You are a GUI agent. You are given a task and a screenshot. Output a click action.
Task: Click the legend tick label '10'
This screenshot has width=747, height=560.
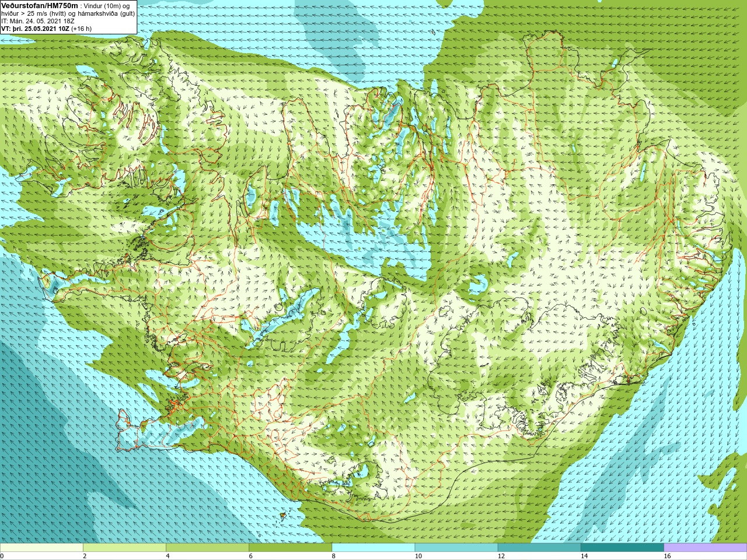click(x=418, y=556)
